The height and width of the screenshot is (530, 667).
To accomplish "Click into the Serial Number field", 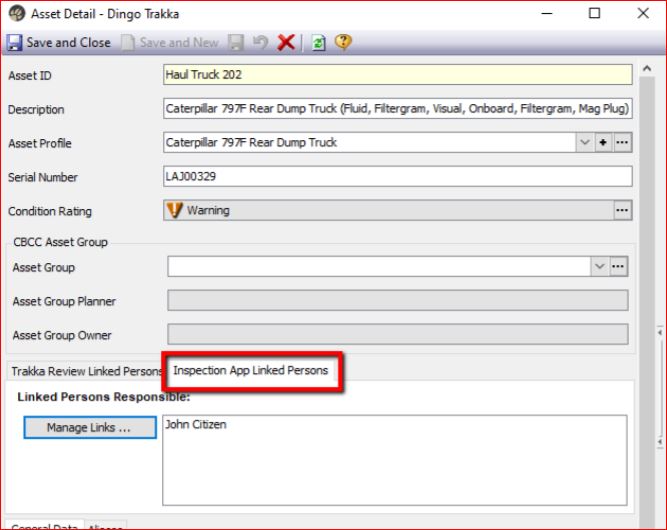I will [x=397, y=176].
